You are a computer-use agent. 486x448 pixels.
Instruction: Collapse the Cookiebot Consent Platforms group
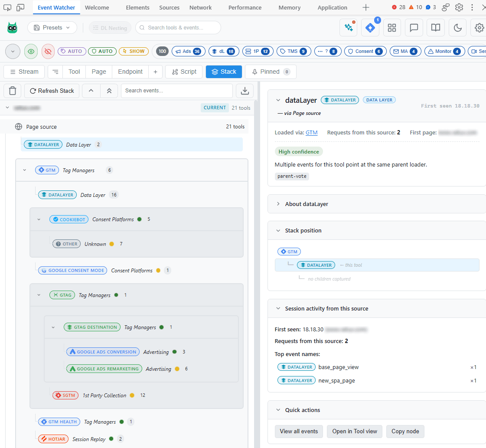pyautogui.click(x=39, y=219)
